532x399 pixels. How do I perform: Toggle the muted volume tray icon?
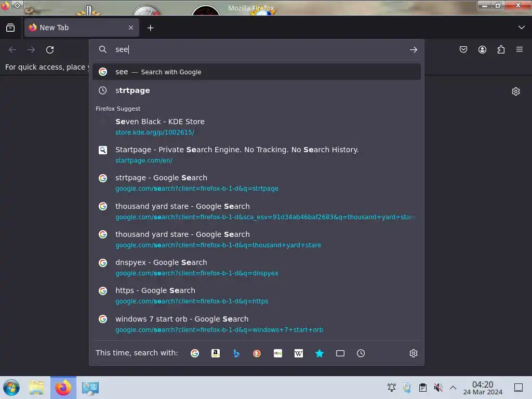click(x=438, y=388)
